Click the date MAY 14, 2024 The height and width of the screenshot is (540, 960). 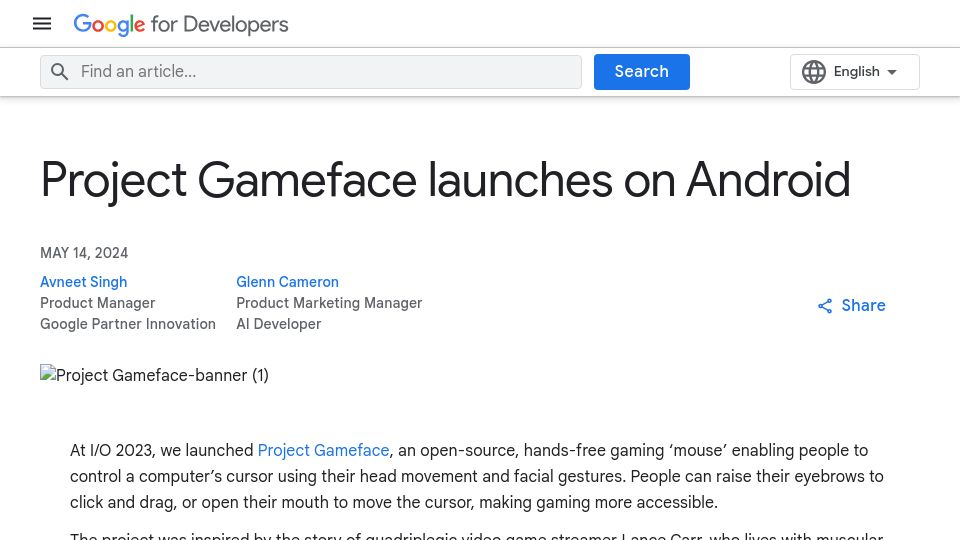tap(84, 253)
